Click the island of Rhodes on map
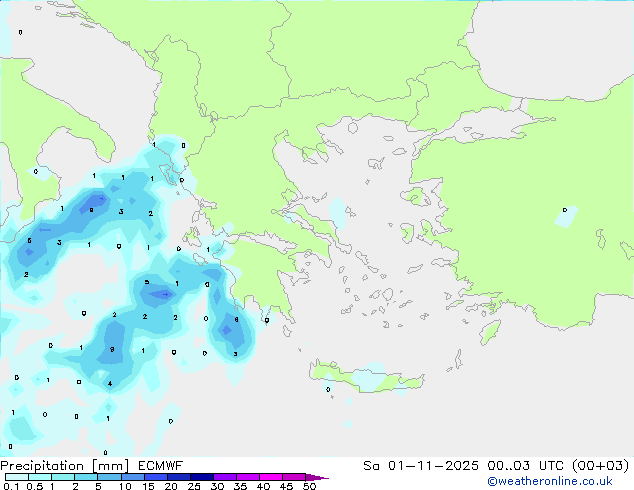This screenshot has width=634, height=490. pos(490,332)
